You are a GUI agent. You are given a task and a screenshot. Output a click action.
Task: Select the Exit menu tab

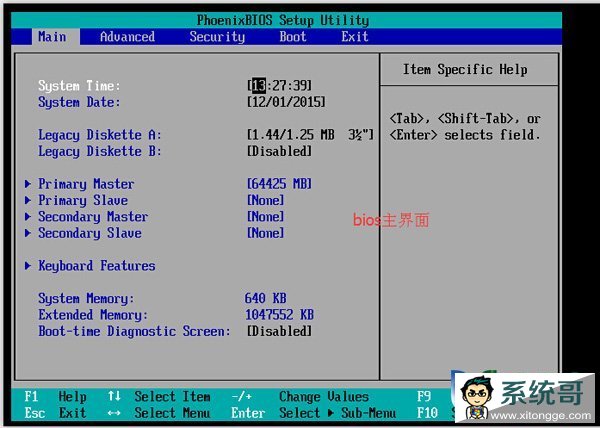[355, 37]
